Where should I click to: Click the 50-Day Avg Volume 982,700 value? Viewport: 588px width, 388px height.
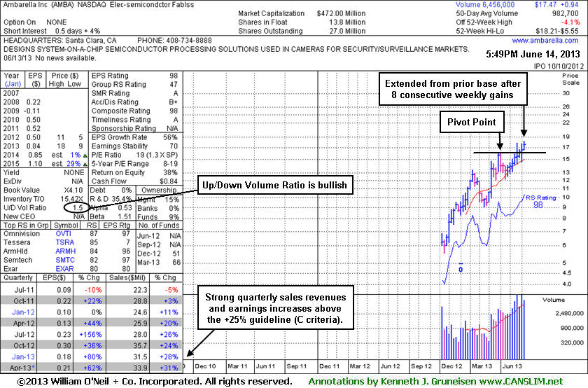[566, 13]
